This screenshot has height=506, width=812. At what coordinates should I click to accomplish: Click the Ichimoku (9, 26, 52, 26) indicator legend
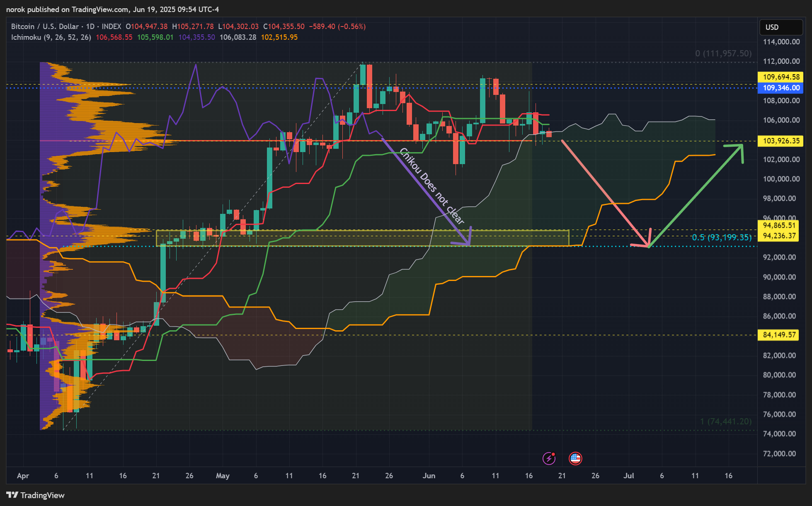click(51, 37)
